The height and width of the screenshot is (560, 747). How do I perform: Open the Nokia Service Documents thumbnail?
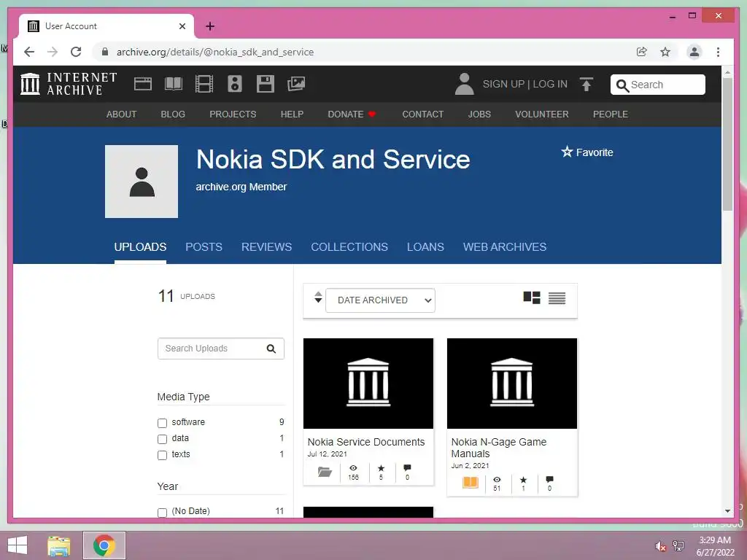click(x=368, y=384)
